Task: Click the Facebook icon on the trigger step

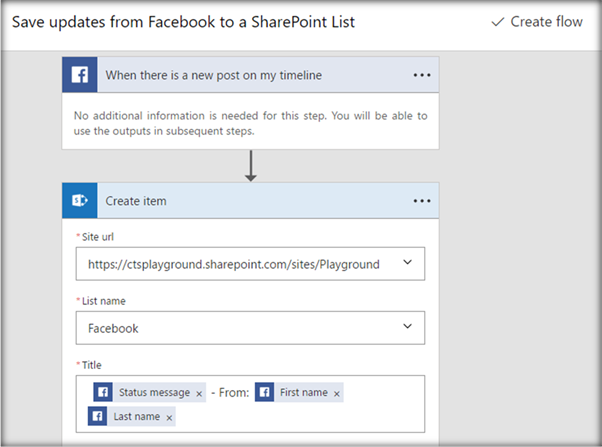Action: [79, 75]
